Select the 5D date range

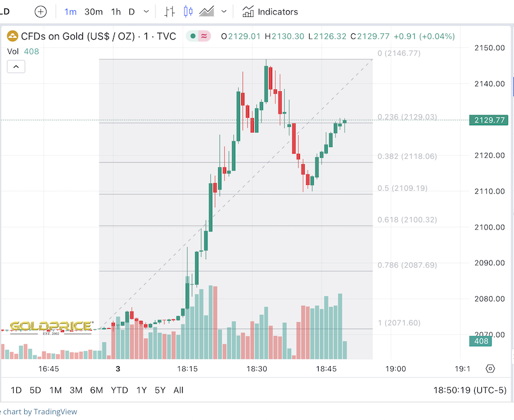tap(36, 390)
